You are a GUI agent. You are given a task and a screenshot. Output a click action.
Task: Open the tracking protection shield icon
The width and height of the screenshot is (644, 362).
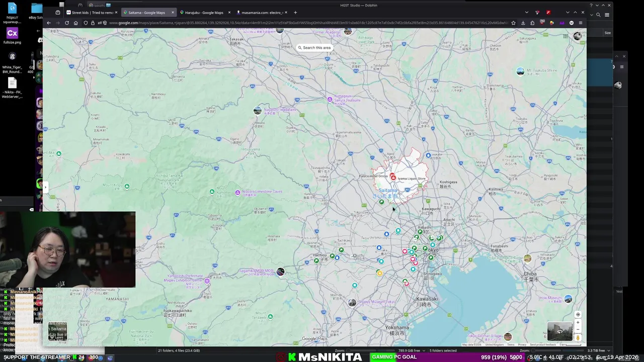click(x=86, y=23)
